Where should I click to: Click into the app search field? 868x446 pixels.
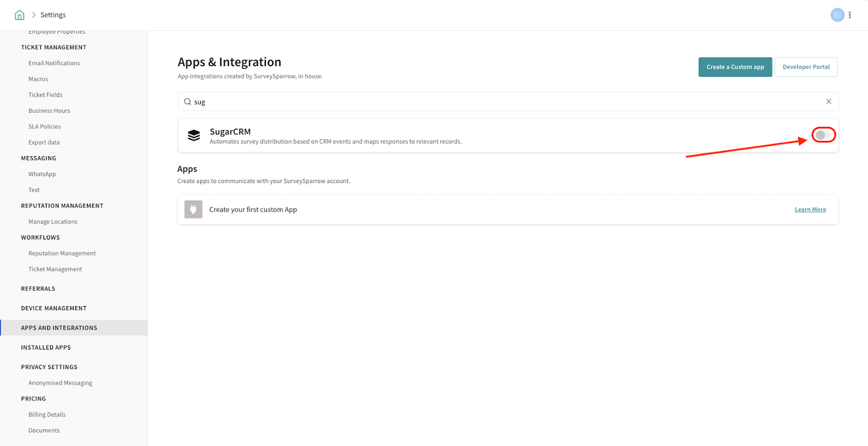(505, 102)
